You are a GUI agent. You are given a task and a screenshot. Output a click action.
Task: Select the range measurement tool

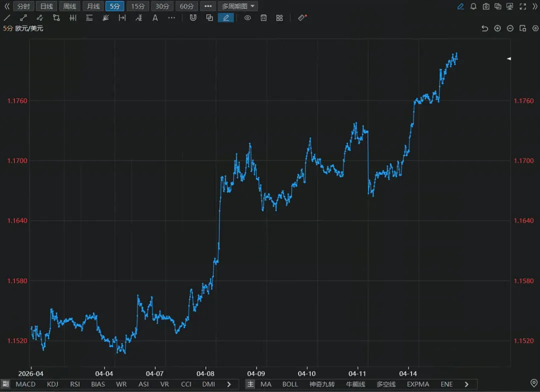tap(122, 18)
